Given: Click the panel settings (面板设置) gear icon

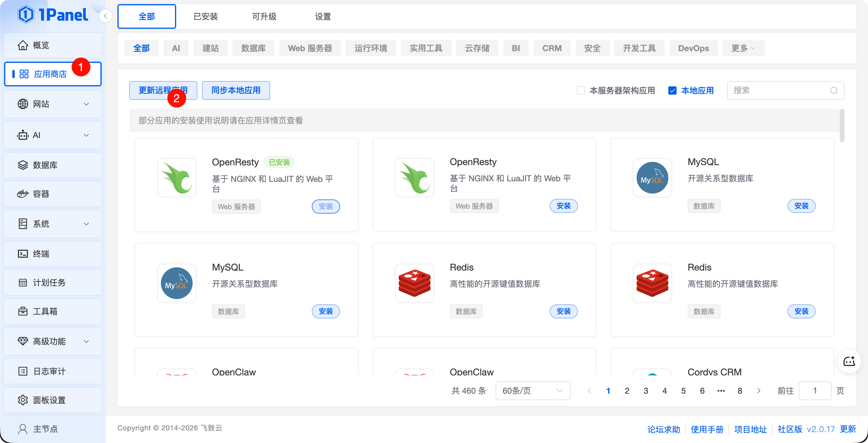Looking at the screenshot, I should [x=23, y=400].
